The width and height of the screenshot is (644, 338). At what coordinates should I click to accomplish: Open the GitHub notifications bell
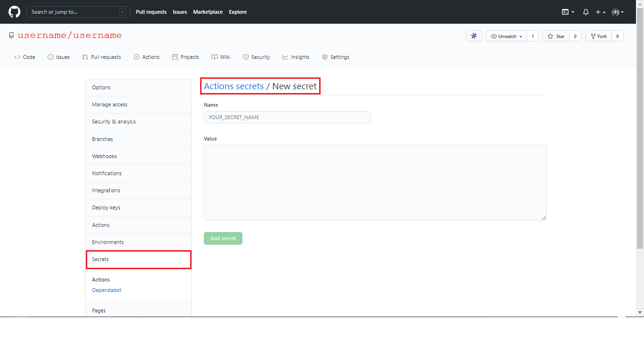[x=586, y=12]
